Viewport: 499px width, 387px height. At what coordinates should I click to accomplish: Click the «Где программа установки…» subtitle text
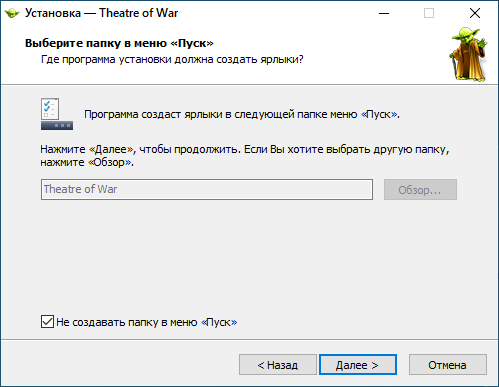pos(172,60)
